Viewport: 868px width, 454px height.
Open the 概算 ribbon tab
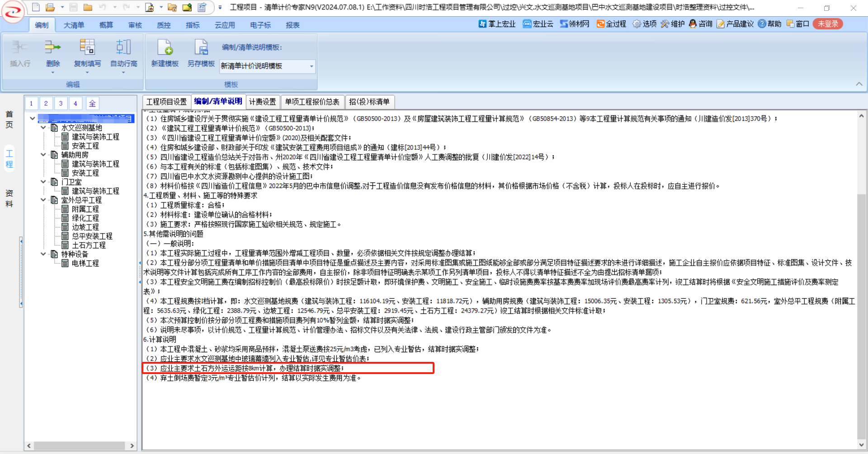(106, 25)
